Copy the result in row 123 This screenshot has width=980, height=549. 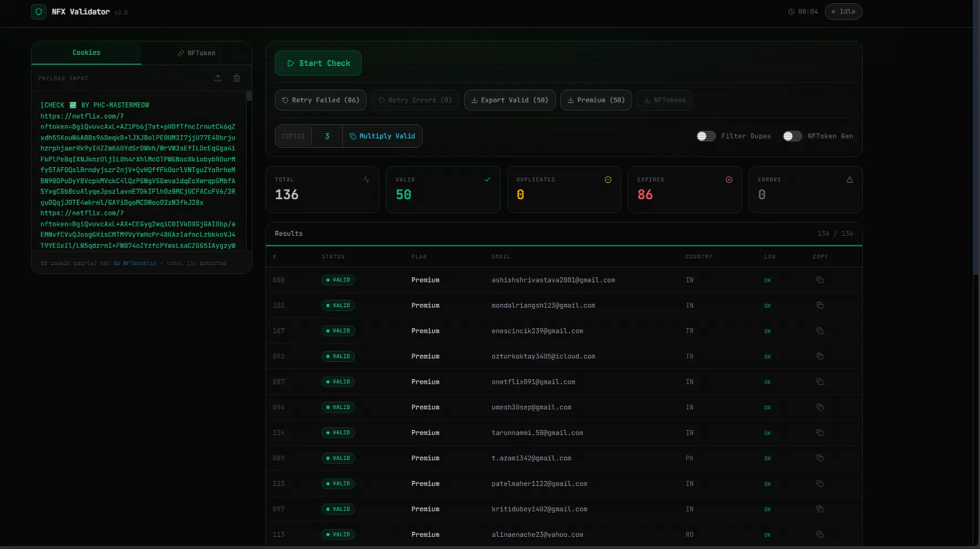point(820,484)
